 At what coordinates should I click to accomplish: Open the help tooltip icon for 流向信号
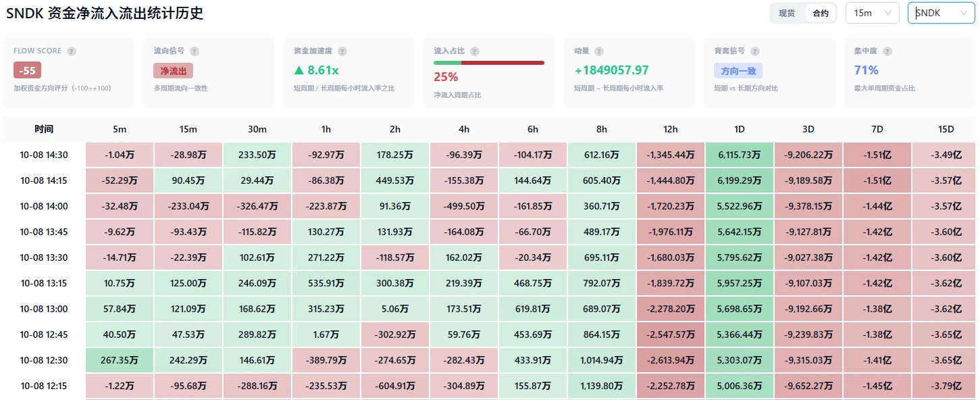[x=195, y=51]
